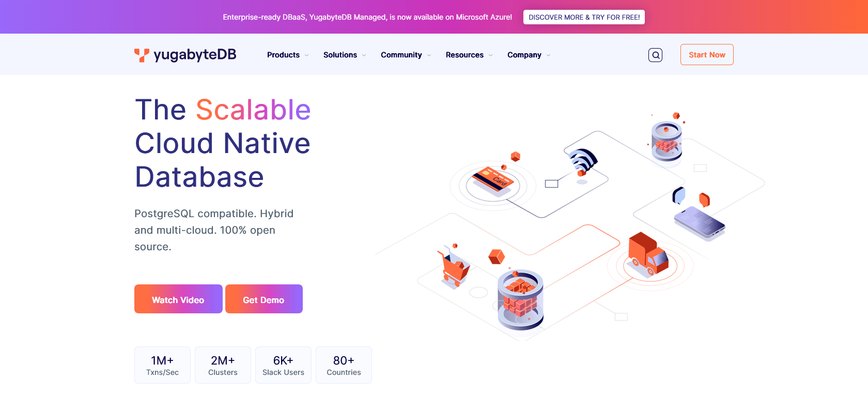Click the shopping cart illustration icon
The height and width of the screenshot is (409, 868).
[x=455, y=266]
